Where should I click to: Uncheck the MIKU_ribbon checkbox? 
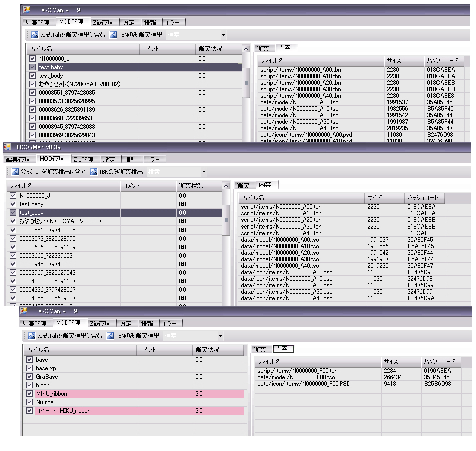[29, 394]
